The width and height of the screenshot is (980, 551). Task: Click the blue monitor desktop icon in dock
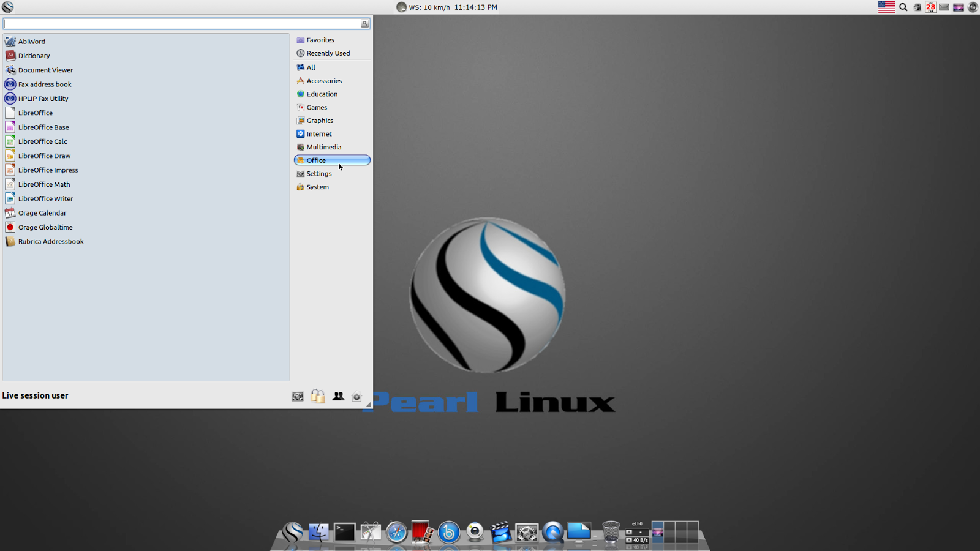[x=579, y=532]
